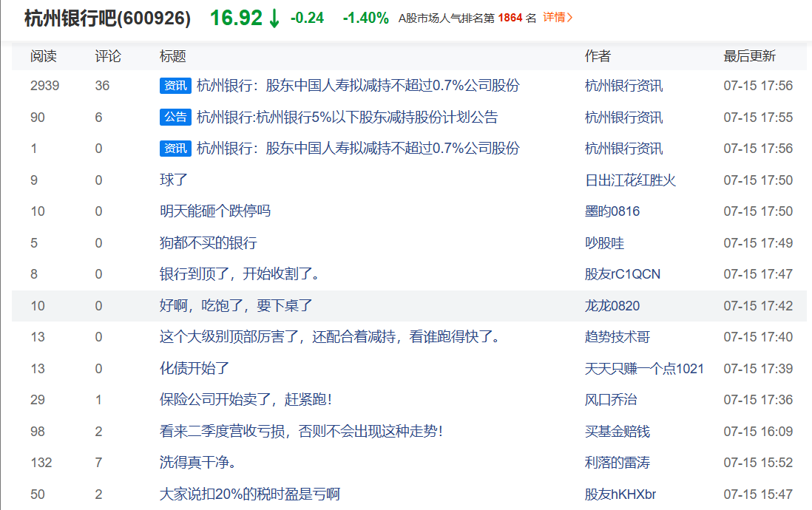812x510 pixels.
Task: Open the 详情 popularity details link
Action: point(557,18)
